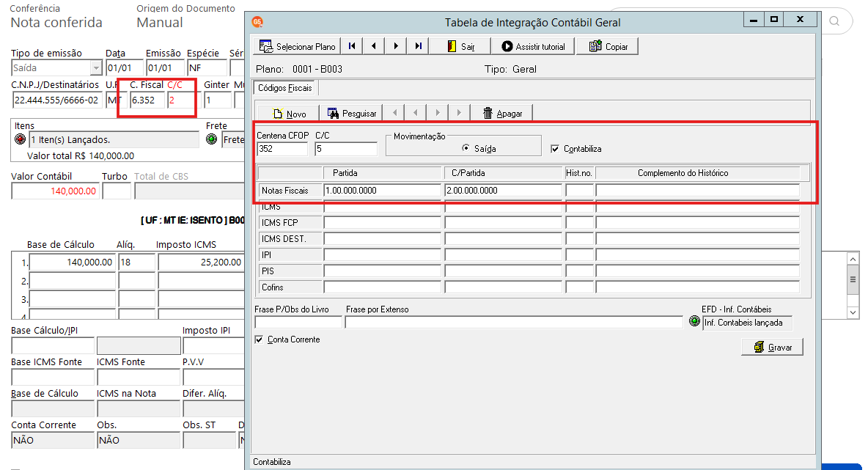
Task: Click Notas Fiscais Hist.no. field
Action: pos(579,191)
